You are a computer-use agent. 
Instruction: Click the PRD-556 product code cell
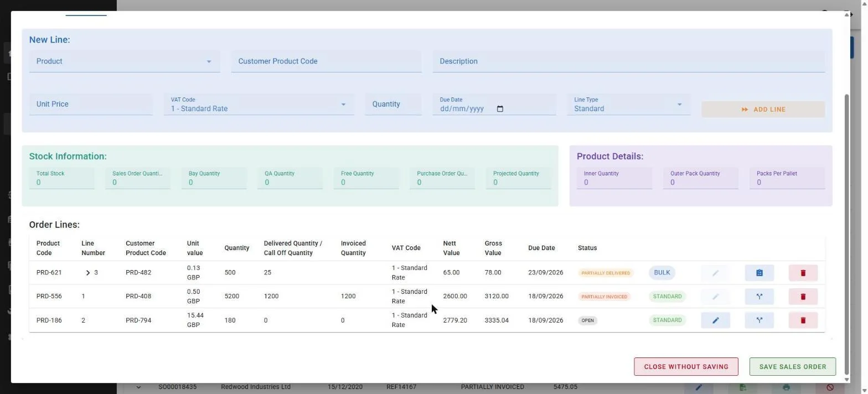coord(49,297)
